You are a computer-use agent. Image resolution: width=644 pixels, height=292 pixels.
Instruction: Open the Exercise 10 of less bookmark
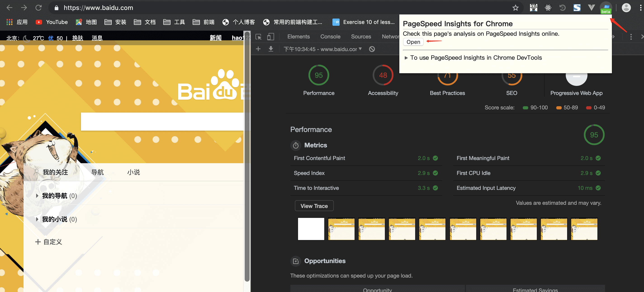[x=364, y=22]
